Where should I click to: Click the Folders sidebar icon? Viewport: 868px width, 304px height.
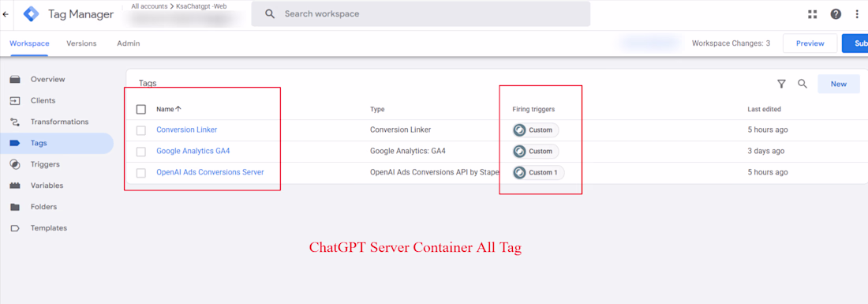[15, 207]
